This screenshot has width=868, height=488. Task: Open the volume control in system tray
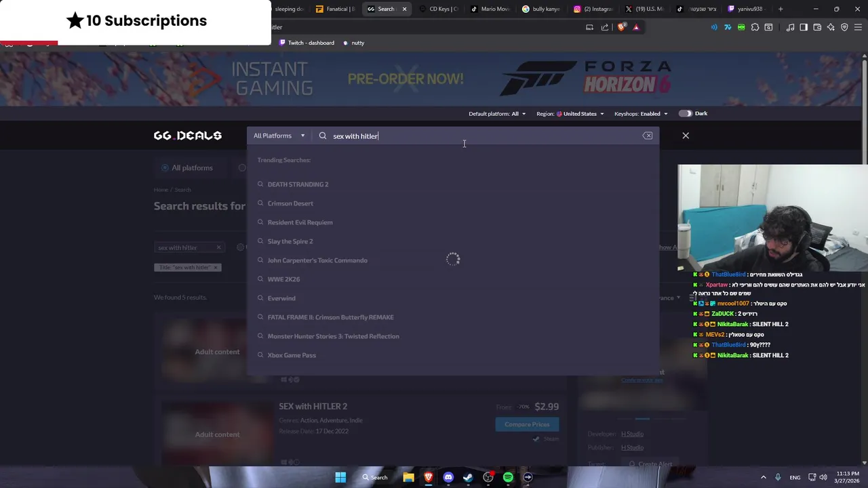click(823, 477)
